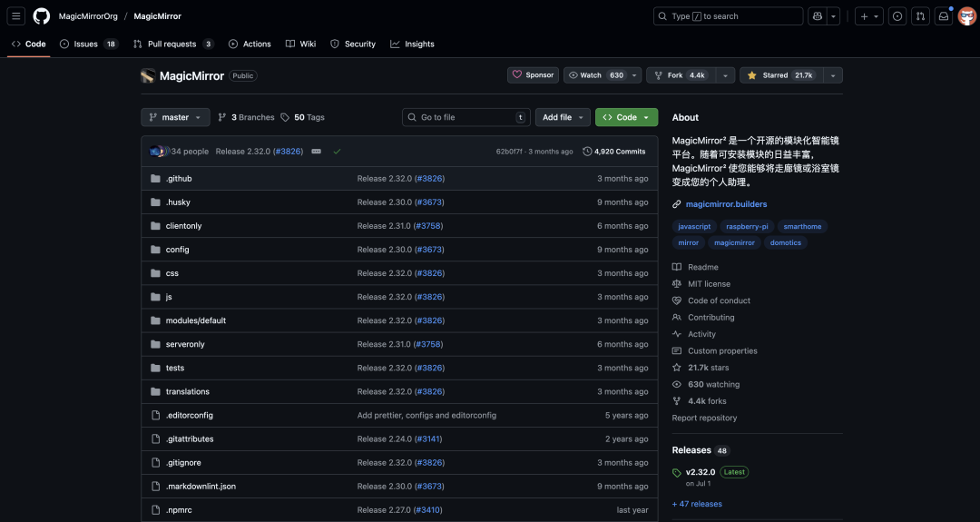Expand the Add file dropdown
Viewport: 980px width, 522px height.
point(563,117)
